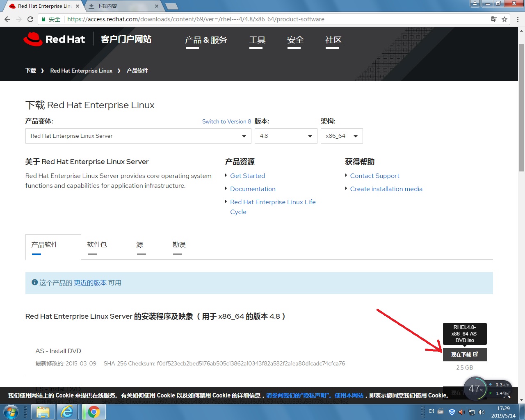Click the 客户门户网站 header title
Viewport: 525px width, 420px height.
pyautogui.click(x=126, y=39)
